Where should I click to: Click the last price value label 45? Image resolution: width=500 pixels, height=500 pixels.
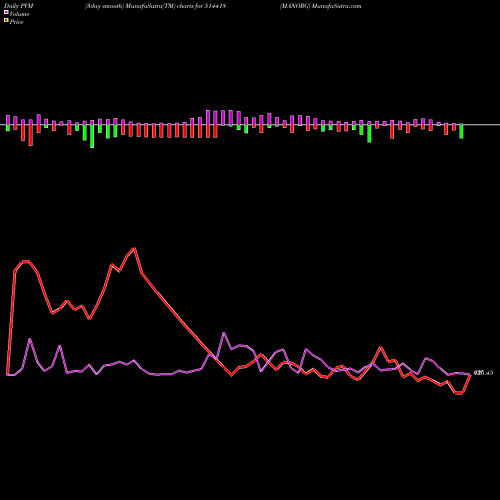(x=483, y=373)
